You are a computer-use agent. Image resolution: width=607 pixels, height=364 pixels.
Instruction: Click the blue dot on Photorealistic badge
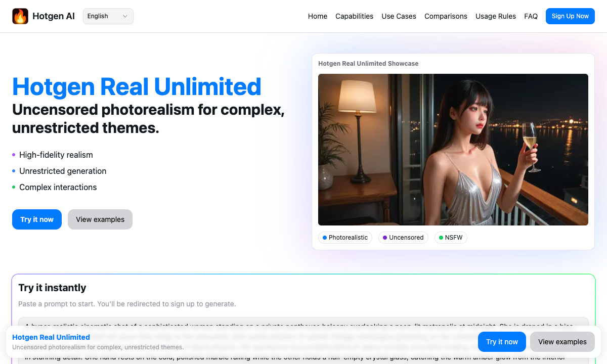point(324,238)
